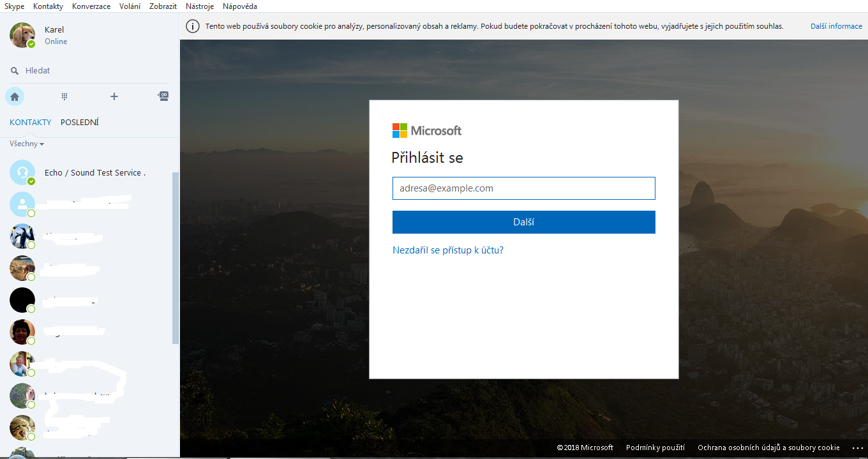Click Karel's profile picture
The width and height of the screenshot is (868, 459).
pyautogui.click(x=22, y=35)
